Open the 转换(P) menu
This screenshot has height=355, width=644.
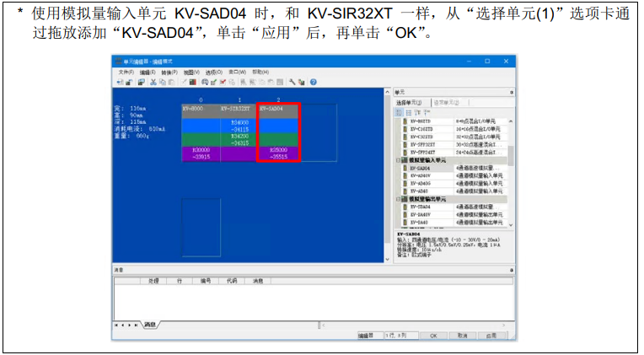tap(169, 73)
